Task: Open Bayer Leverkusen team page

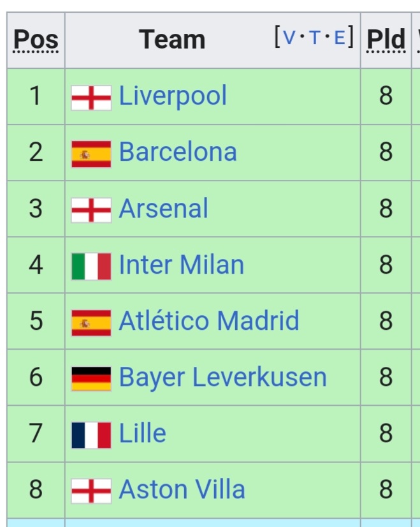Action: (223, 377)
